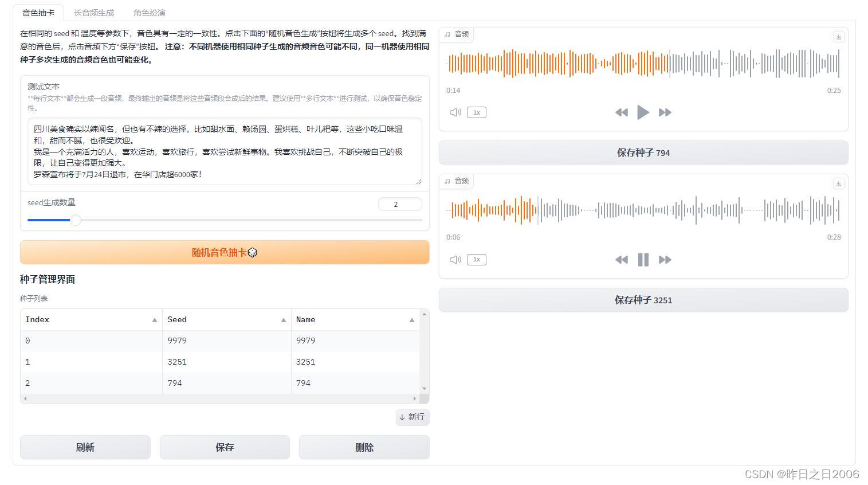The image size is (868, 485).
Task: Select Index cell 1 in the table
Action: [92, 362]
